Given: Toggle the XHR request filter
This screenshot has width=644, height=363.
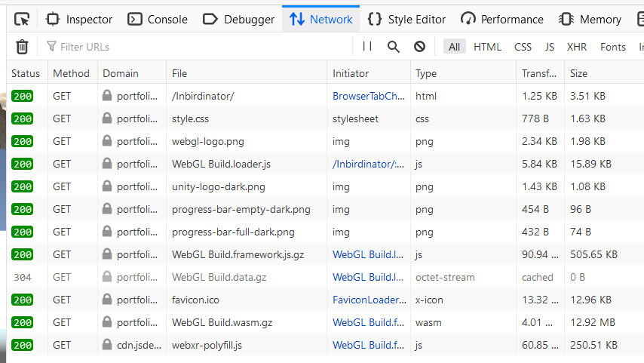Looking at the screenshot, I should [577, 47].
